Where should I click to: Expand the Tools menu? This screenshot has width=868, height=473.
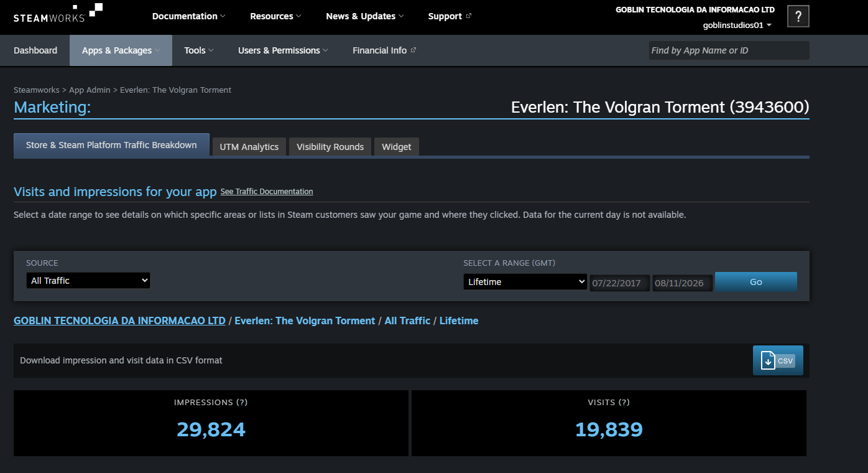point(199,50)
